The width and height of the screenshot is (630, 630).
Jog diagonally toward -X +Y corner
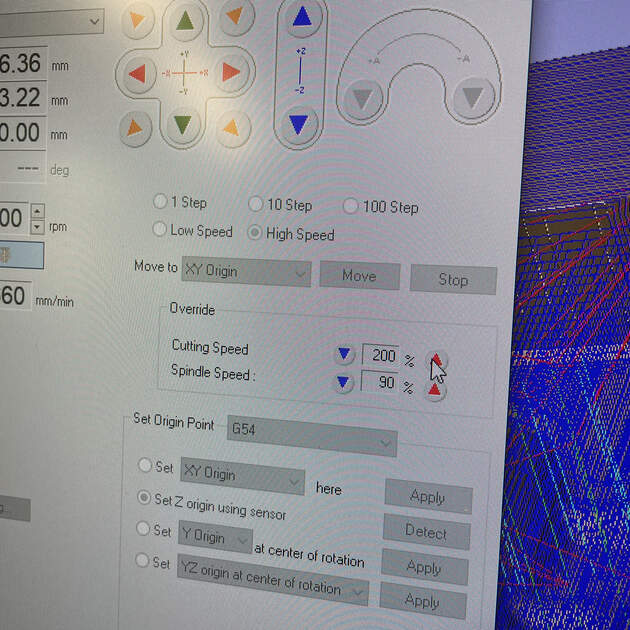[137, 20]
